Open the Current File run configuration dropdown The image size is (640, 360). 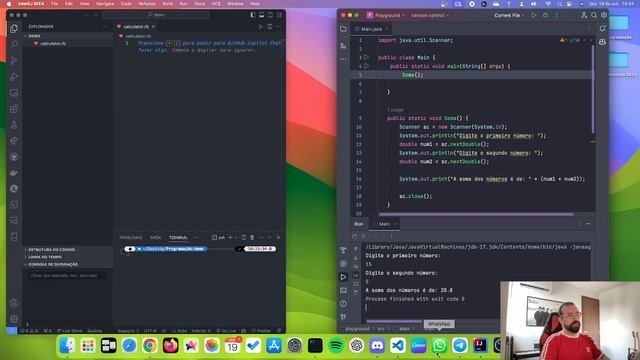click(509, 15)
